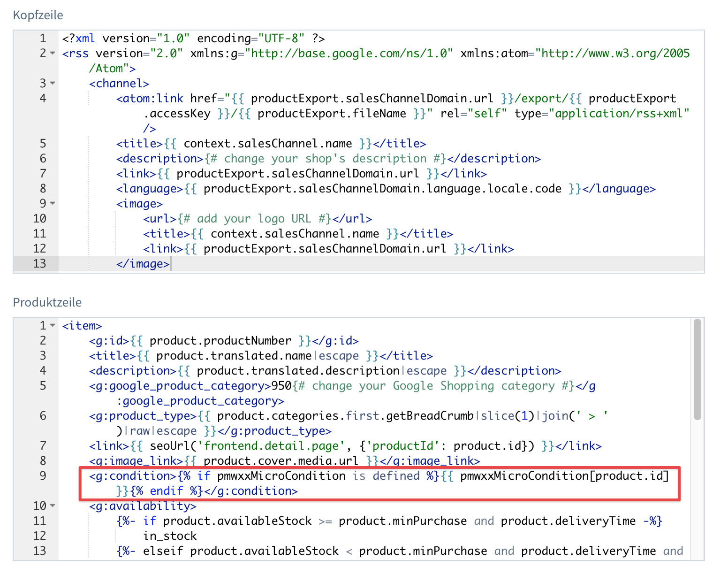Click the g:product_type getBreadCrumb line
Viewport: 728px width, 583px height.
point(349,416)
